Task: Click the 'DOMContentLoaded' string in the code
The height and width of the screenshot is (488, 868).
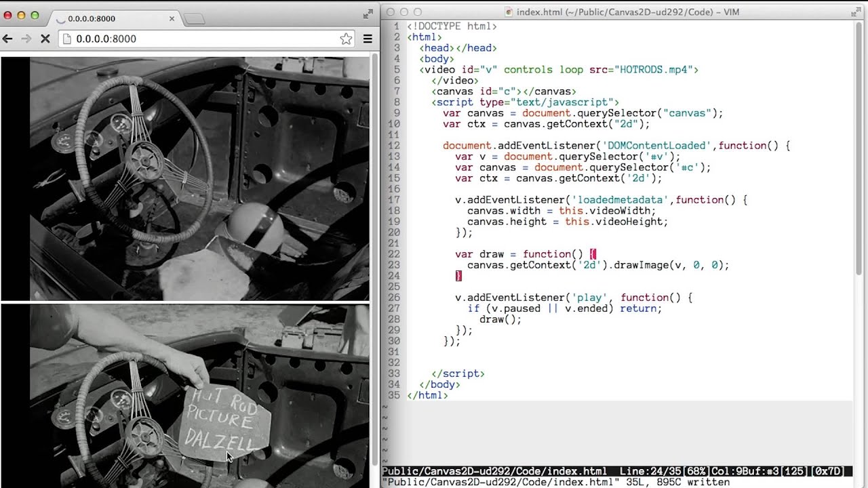Action: pos(656,146)
